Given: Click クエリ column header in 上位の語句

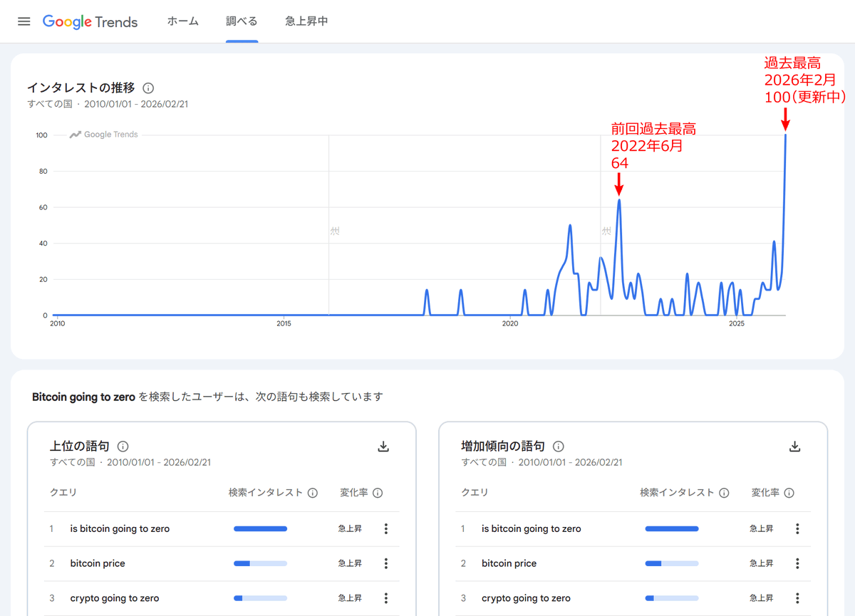Looking at the screenshot, I should [63, 493].
